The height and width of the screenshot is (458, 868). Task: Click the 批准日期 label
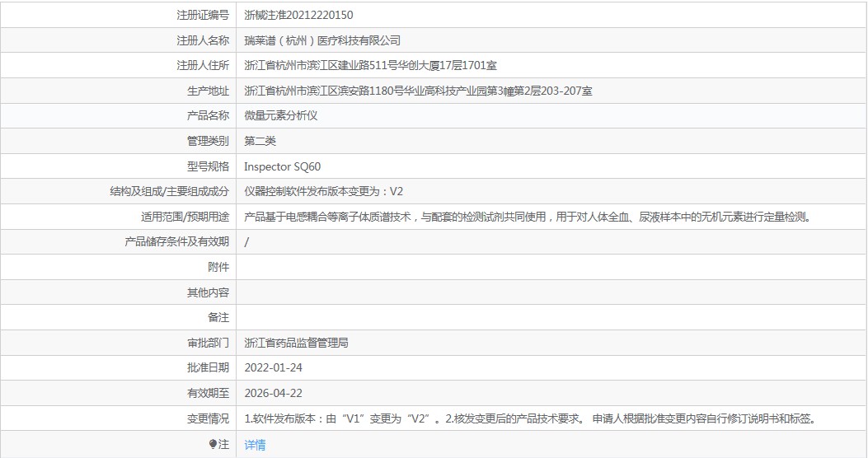pos(208,368)
